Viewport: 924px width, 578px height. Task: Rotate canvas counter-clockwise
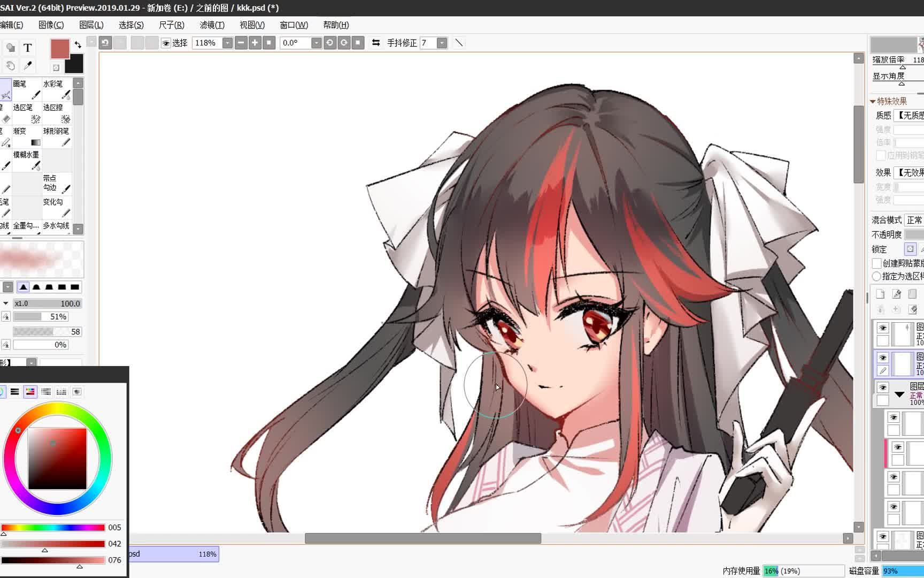(330, 43)
